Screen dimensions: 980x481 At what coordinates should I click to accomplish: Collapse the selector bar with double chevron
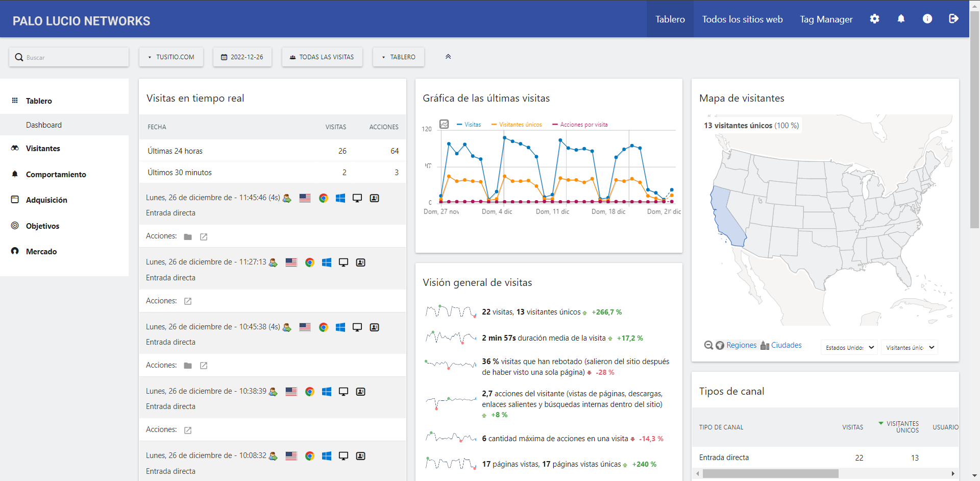click(x=448, y=57)
